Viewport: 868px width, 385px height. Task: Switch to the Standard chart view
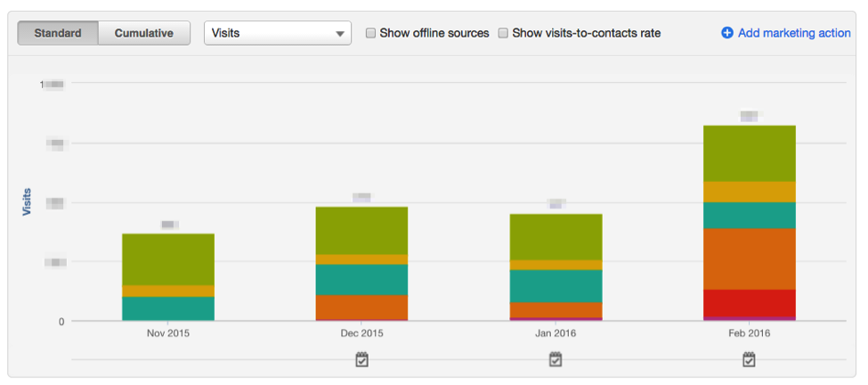[x=58, y=33]
